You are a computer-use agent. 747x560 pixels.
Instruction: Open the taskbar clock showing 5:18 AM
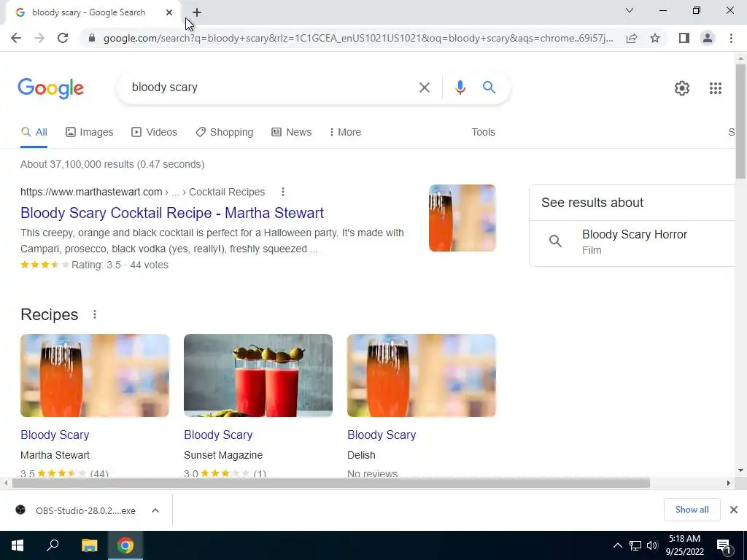point(684,545)
